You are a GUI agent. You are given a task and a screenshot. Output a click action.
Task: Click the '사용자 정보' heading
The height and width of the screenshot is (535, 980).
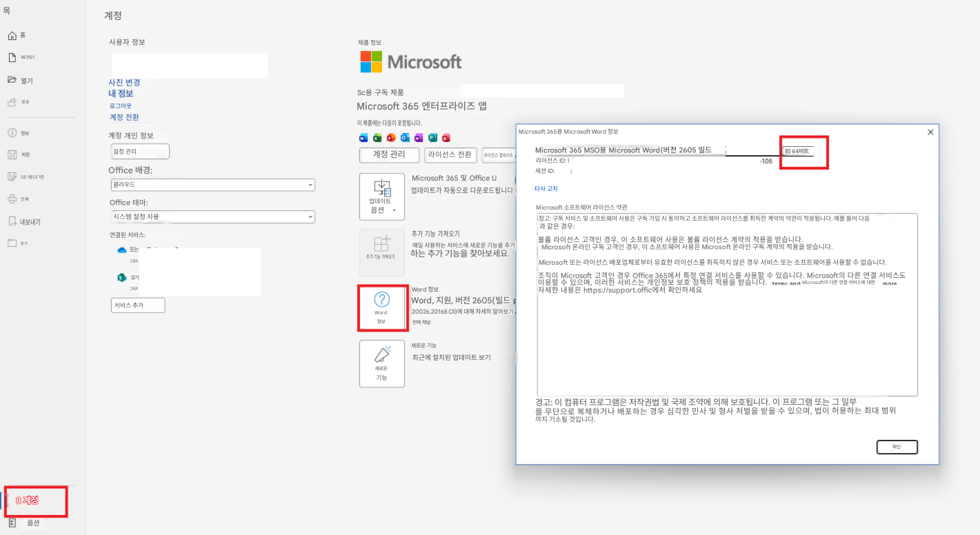tap(127, 42)
